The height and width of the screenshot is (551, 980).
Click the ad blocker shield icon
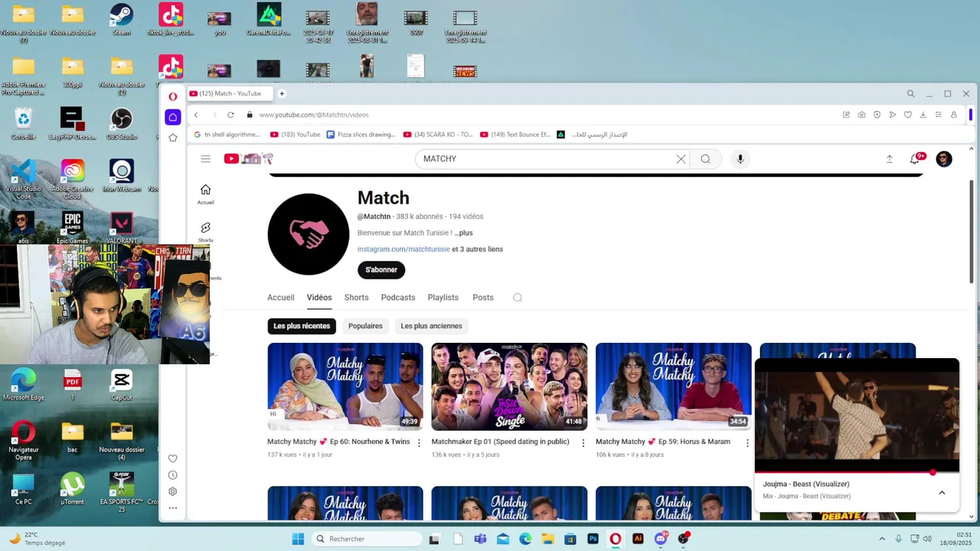pos(877,115)
